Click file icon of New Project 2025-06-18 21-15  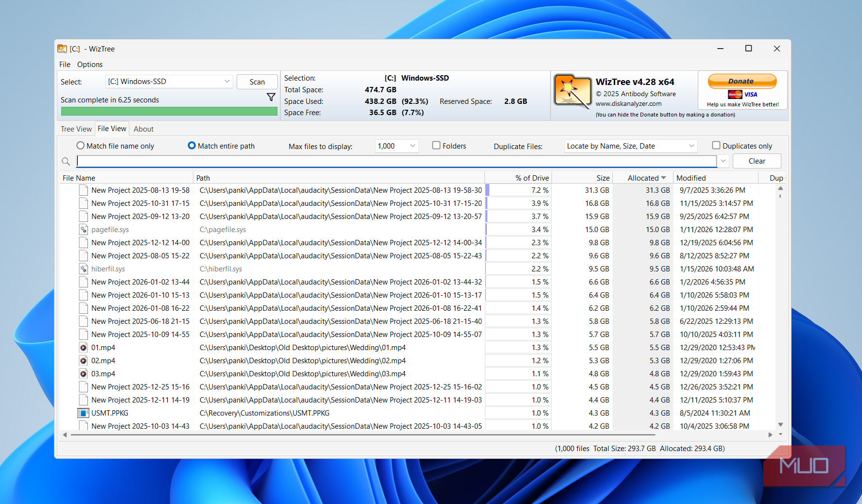(84, 321)
